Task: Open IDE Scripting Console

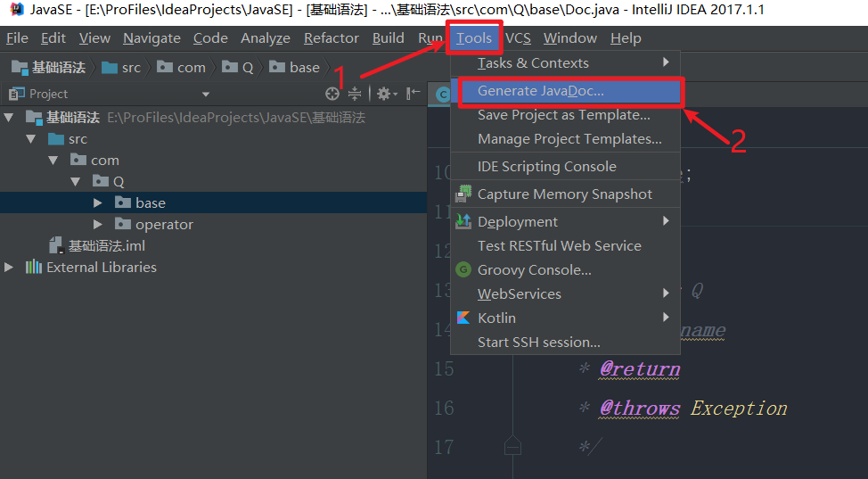Action: [x=565, y=166]
